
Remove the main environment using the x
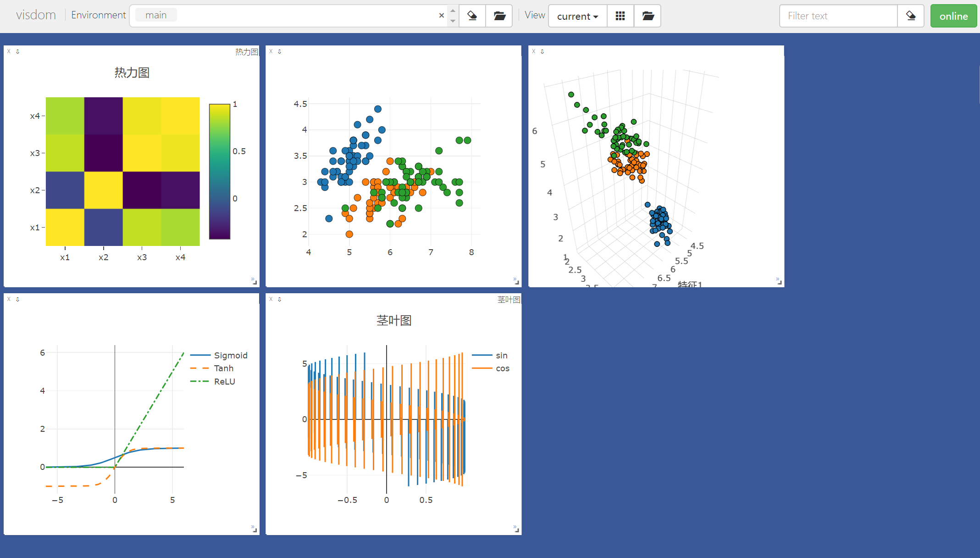point(441,16)
